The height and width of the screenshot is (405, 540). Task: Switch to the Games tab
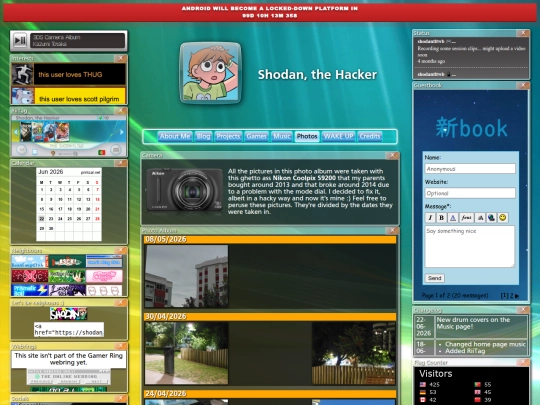coord(257,136)
